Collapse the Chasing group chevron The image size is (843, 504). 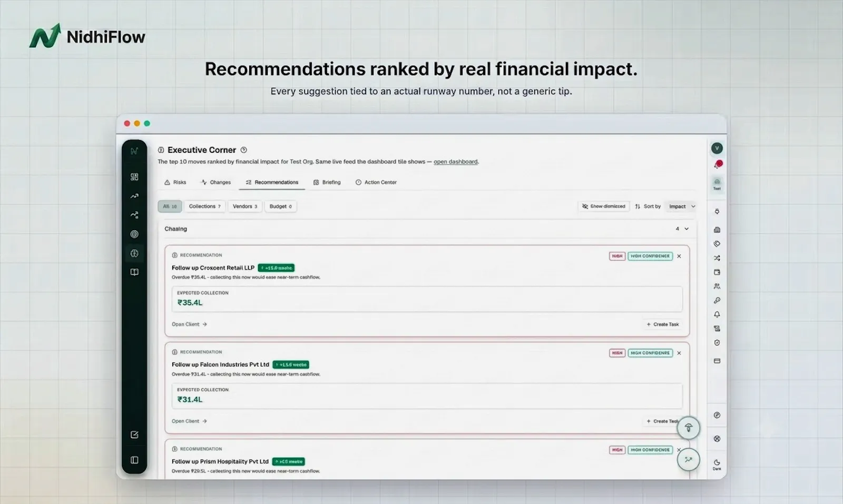click(x=687, y=229)
